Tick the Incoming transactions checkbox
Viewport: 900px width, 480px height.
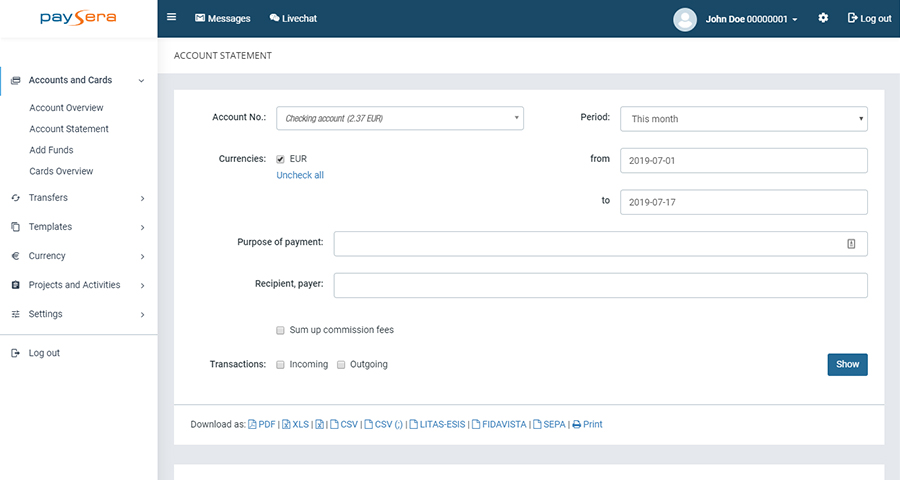click(281, 364)
